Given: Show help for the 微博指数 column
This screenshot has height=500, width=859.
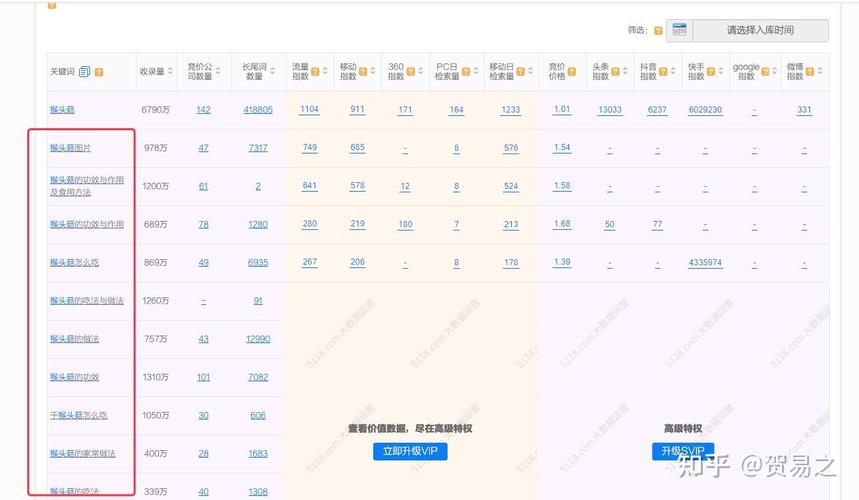Looking at the screenshot, I should point(810,71).
